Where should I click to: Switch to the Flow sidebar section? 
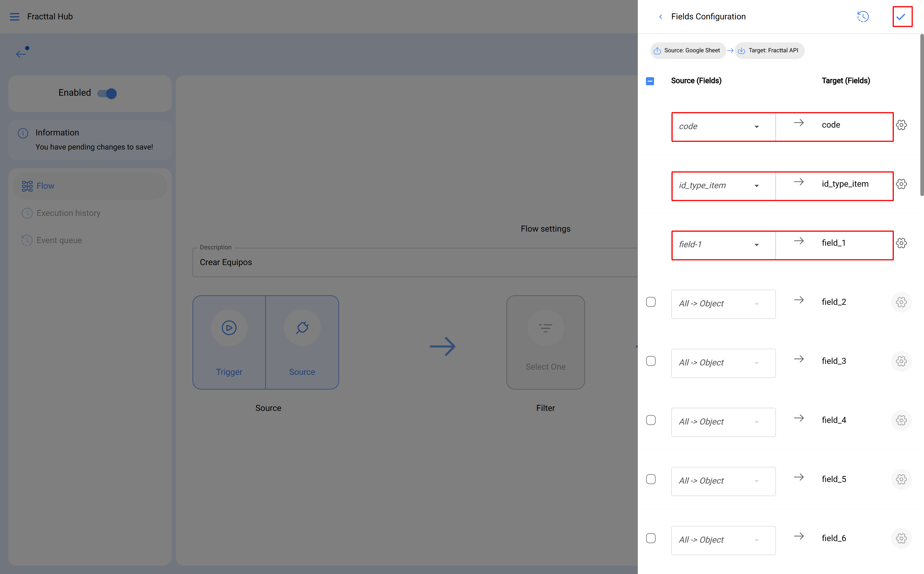pos(46,186)
